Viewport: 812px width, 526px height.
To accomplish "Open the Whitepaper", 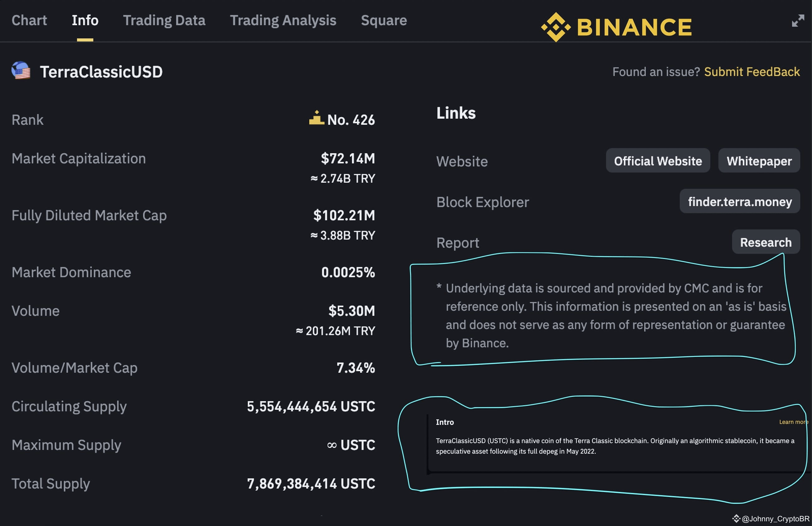I will (x=759, y=161).
